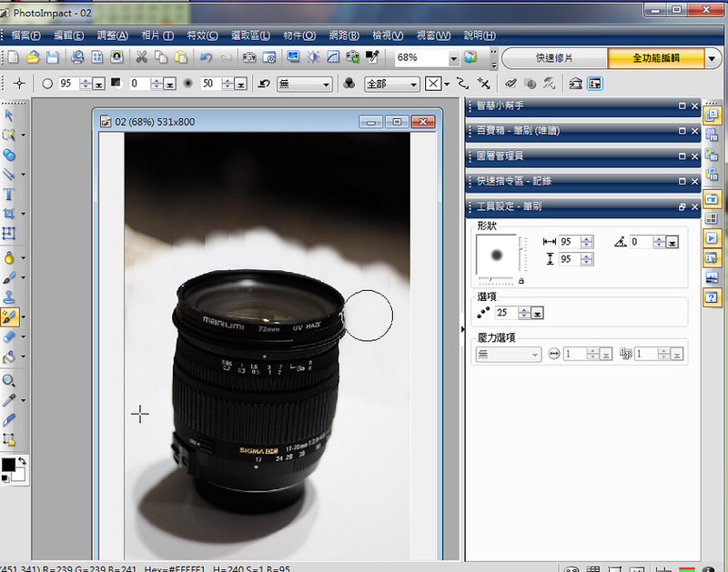728x572 pixels.
Task: Expand the 快速指令區 - 記錄 panel
Action: click(x=682, y=181)
